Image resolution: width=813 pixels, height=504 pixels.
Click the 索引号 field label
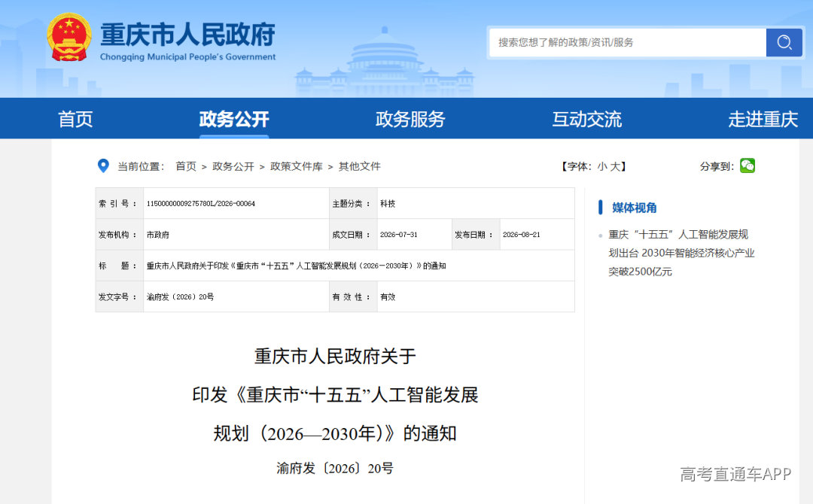[x=117, y=204]
